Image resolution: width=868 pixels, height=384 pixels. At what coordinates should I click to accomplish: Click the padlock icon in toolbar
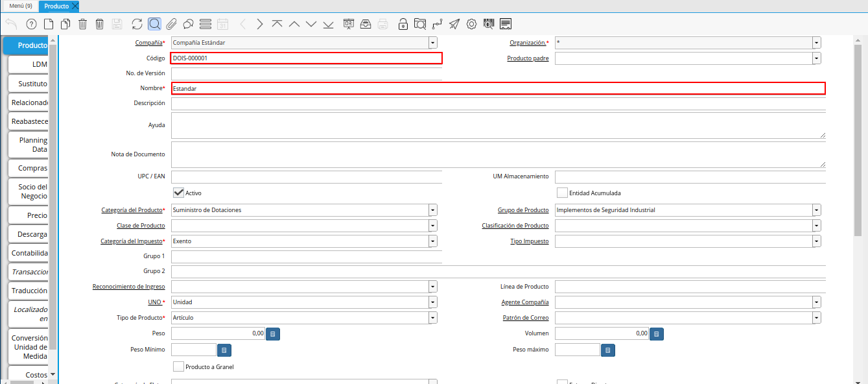(x=403, y=24)
